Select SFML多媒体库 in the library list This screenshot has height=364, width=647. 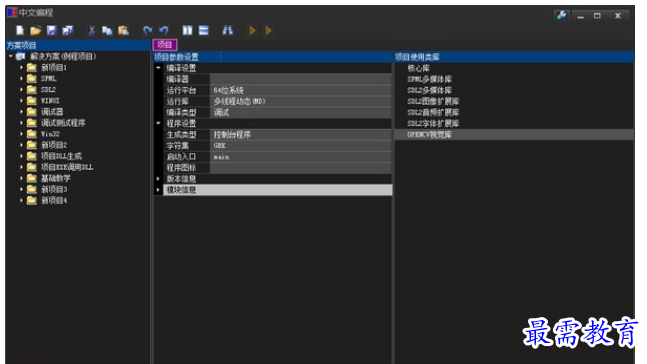point(429,79)
